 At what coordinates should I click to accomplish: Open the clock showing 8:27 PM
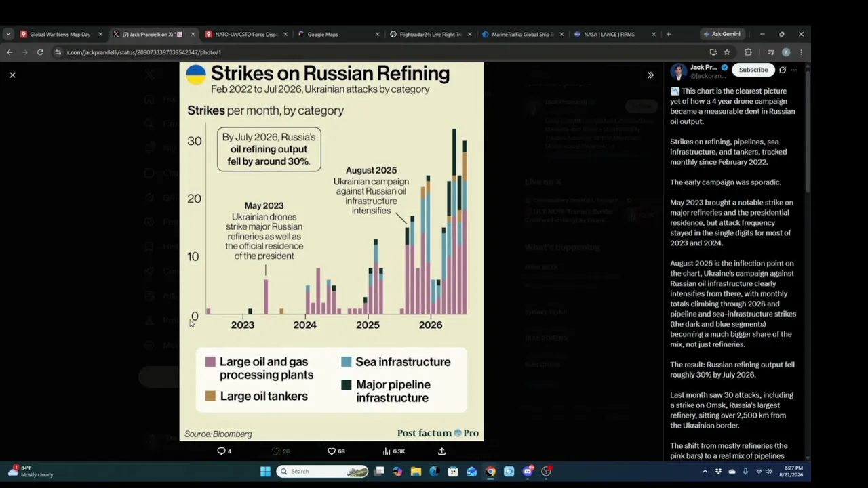coord(793,472)
